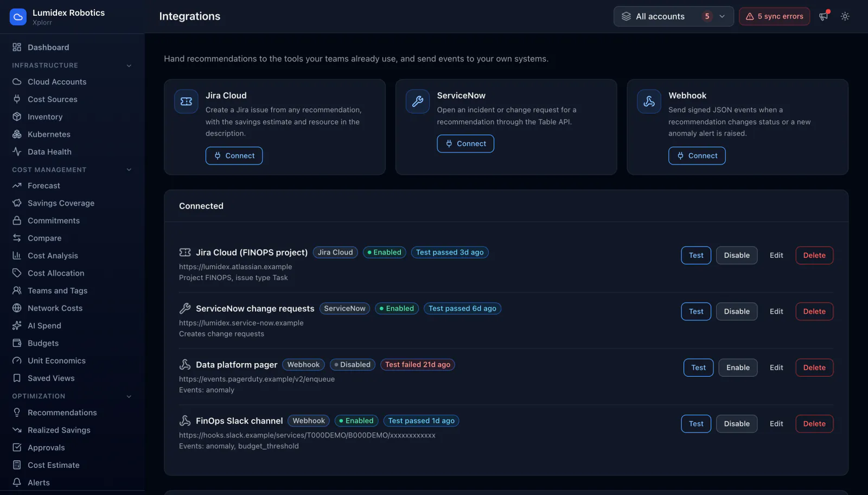Connect the ServiceNow integration
868x495 pixels.
pyautogui.click(x=465, y=144)
